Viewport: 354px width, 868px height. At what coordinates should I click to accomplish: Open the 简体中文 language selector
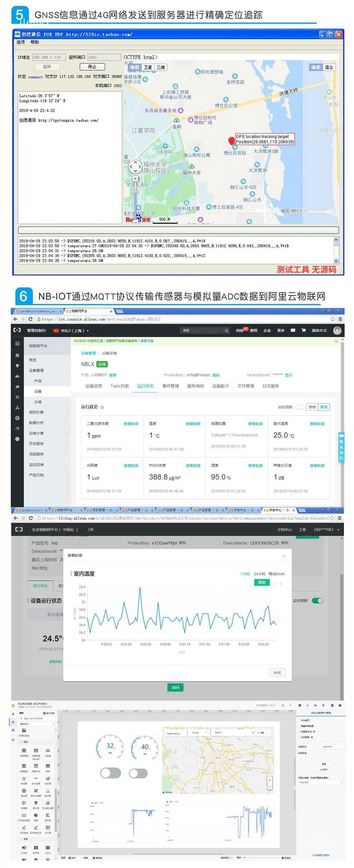coord(319,330)
